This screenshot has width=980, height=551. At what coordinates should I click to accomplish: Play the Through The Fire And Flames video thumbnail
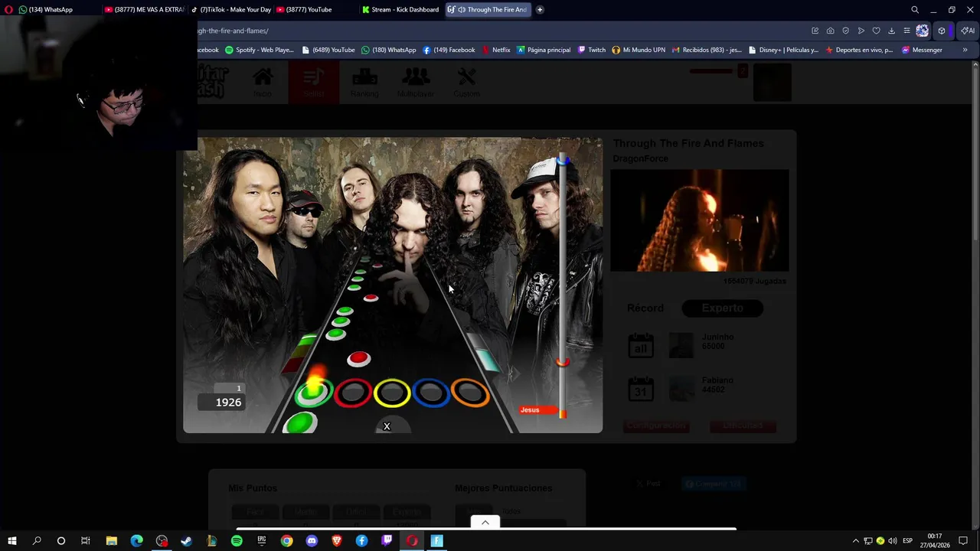point(699,220)
